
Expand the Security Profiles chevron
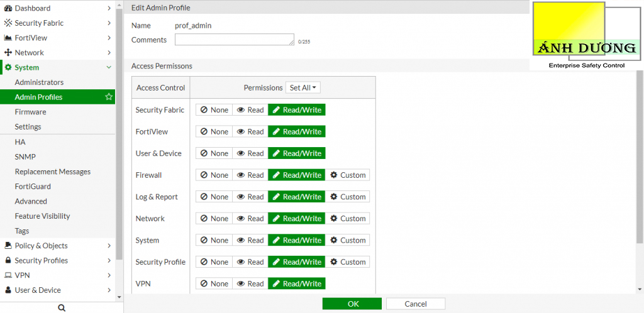(109, 260)
